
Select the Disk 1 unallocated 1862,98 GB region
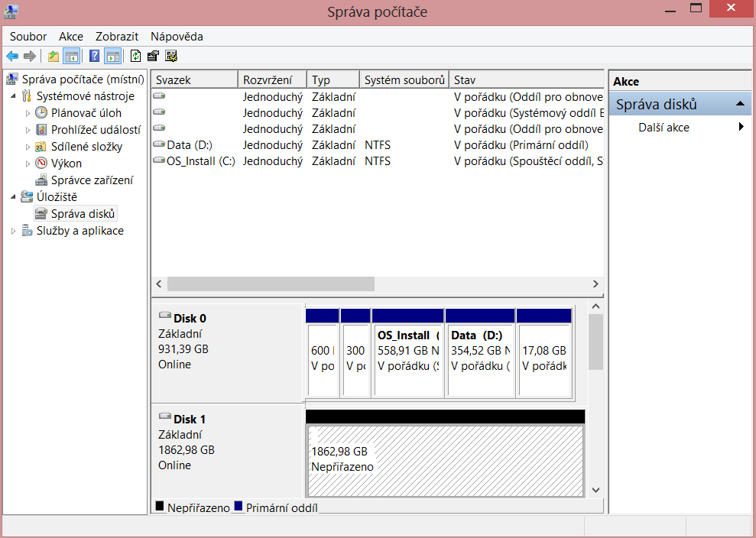pyautogui.click(x=445, y=459)
